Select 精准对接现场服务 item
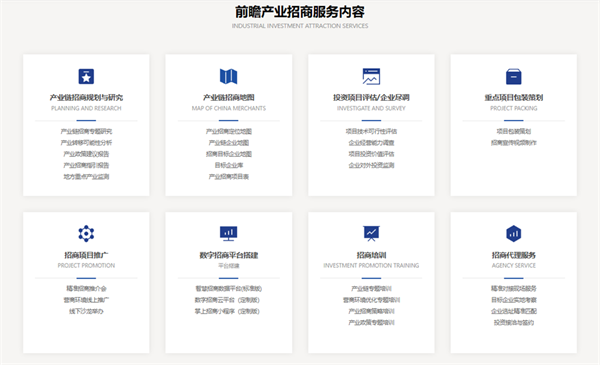Viewport: 600px width, 365px height. tap(514, 289)
